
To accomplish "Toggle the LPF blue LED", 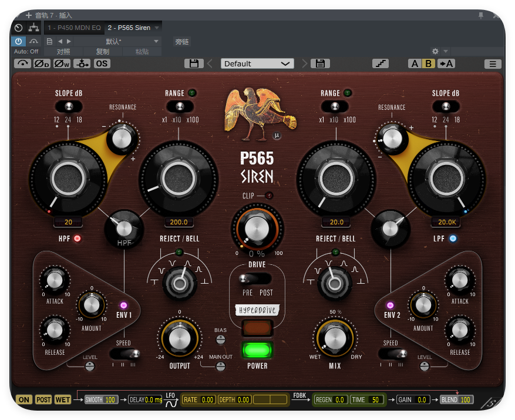I will pyautogui.click(x=453, y=238).
